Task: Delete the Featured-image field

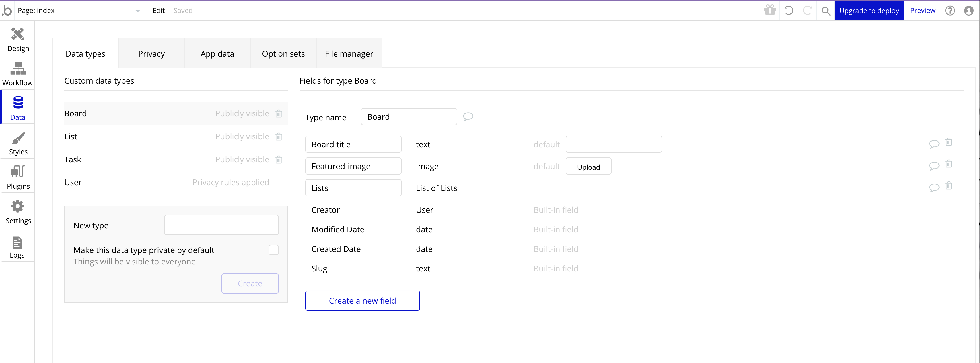Action: click(x=948, y=164)
